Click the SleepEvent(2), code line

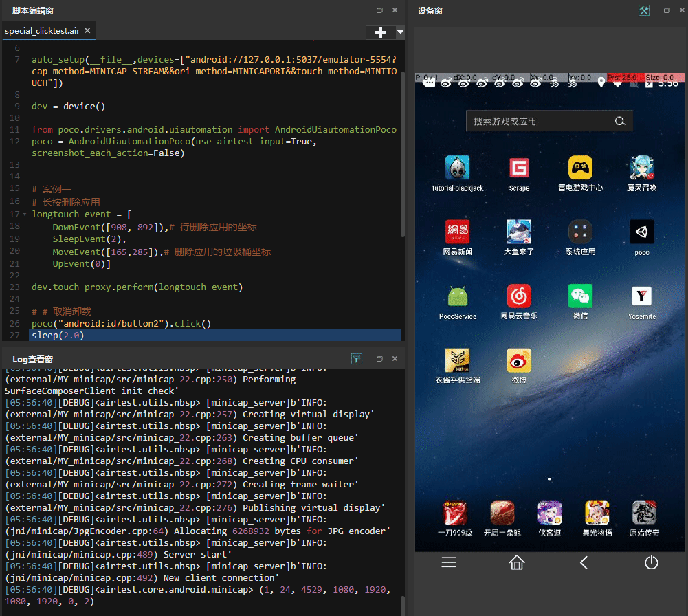(x=89, y=239)
